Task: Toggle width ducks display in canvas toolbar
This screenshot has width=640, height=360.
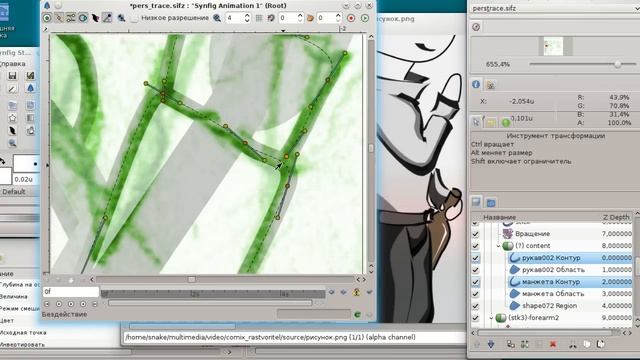Action: click(95, 18)
